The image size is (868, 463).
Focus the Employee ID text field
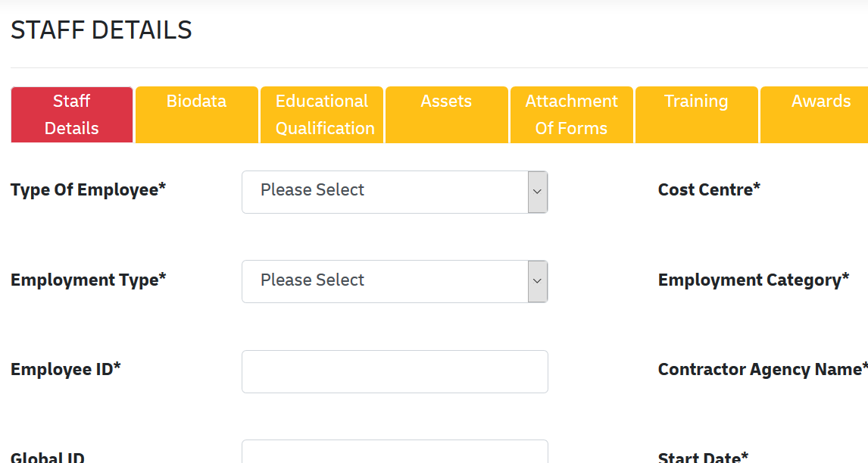coord(395,371)
